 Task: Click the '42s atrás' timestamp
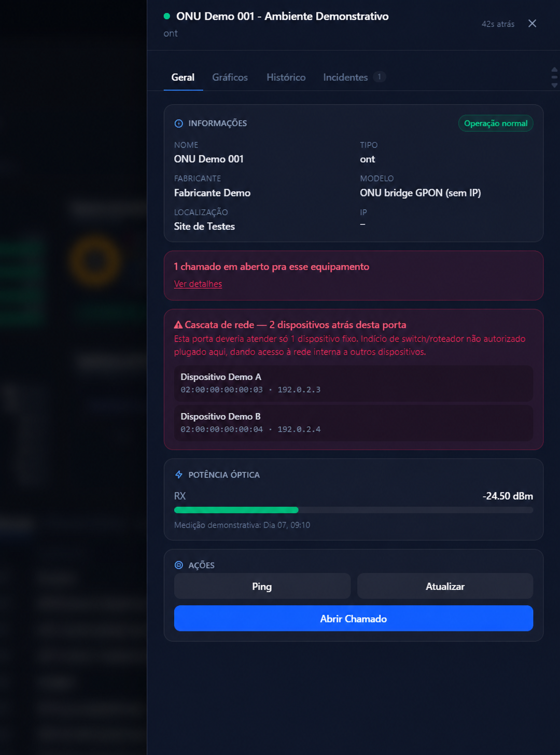(498, 24)
